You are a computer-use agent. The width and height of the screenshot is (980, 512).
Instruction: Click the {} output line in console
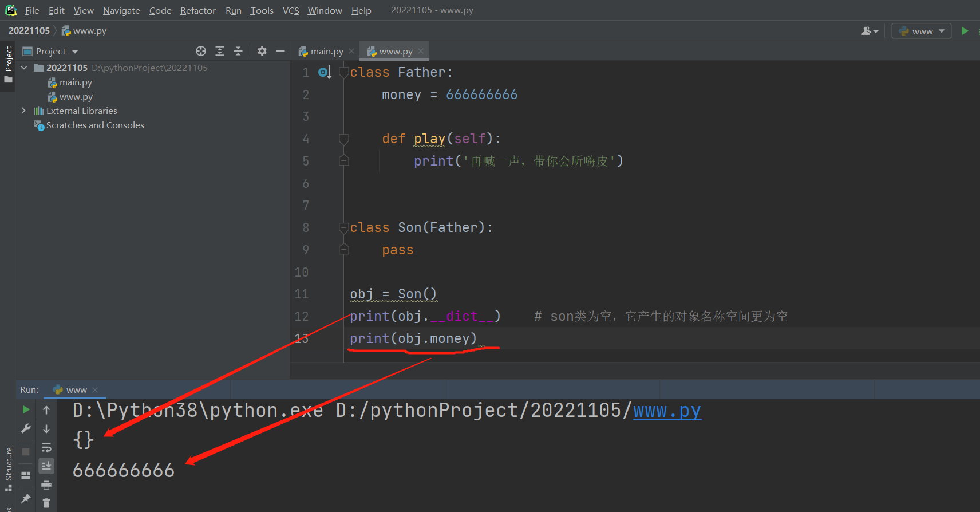point(83,440)
